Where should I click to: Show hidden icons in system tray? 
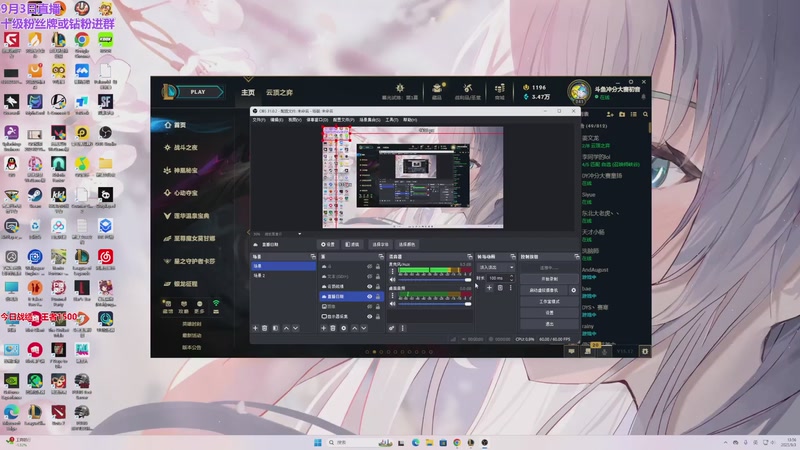click(x=726, y=442)
